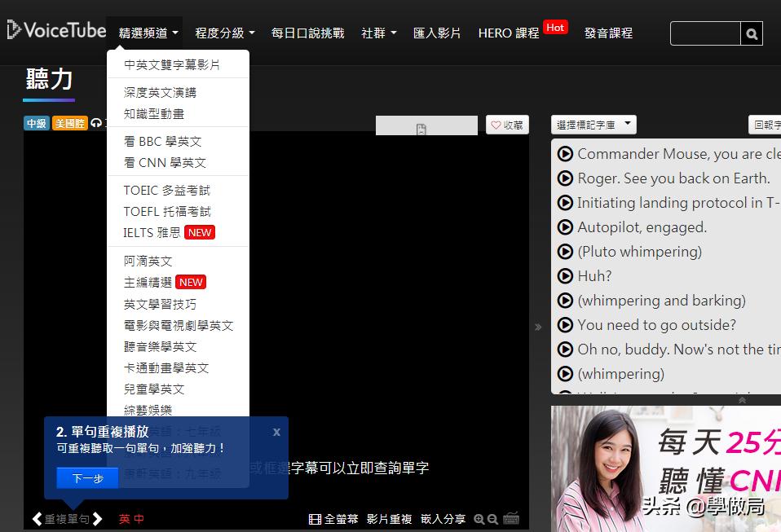Favorite this video with the 收藏 heart icon
This screenshot has height=532, width=781.
[507, 124]
